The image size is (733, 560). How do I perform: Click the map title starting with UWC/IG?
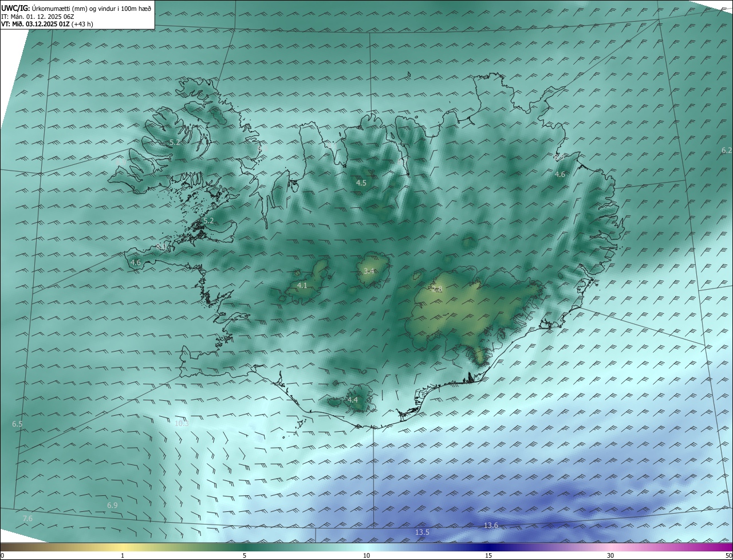(x=76, y=7)
